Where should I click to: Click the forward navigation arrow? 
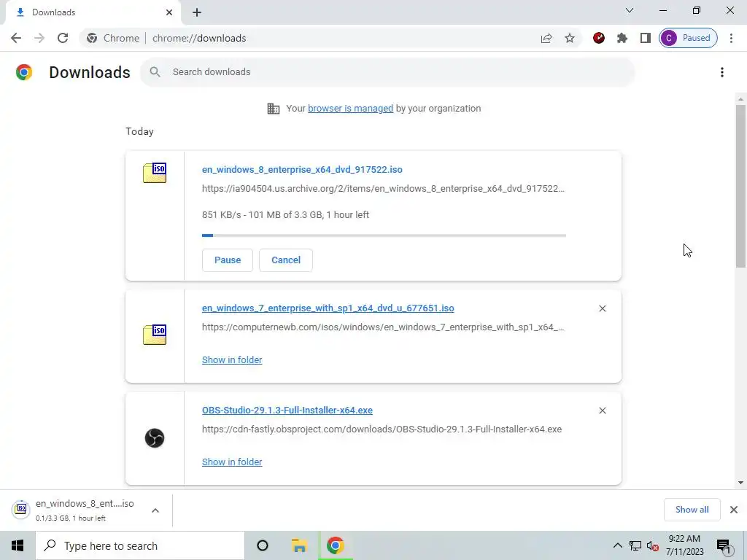coord(39,38)
